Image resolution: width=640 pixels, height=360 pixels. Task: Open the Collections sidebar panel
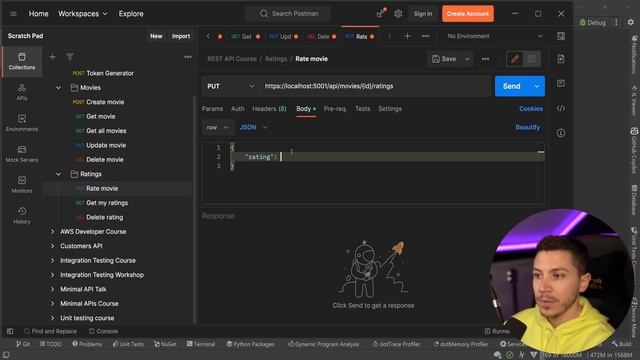[x=22, y=61]
